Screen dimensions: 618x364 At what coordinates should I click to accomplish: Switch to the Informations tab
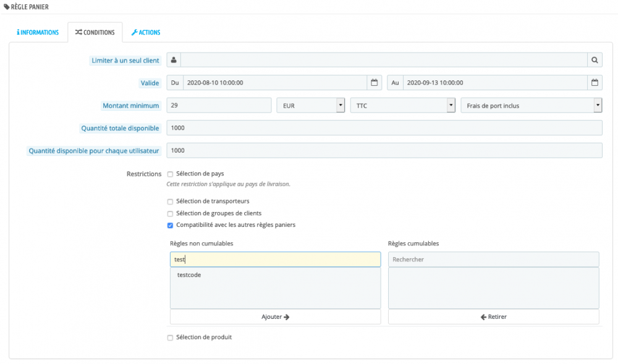point(38,32)
